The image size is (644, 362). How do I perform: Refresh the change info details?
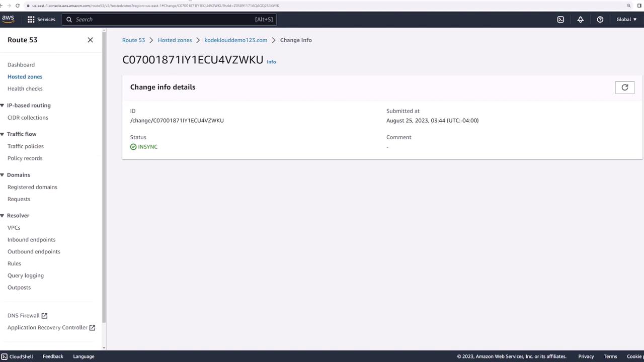[x=625, y=87]
